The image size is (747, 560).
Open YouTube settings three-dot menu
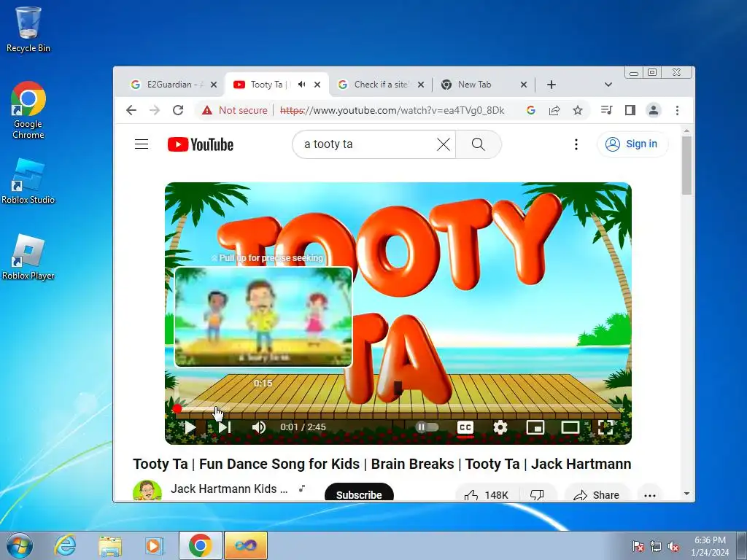coord(576,144)
